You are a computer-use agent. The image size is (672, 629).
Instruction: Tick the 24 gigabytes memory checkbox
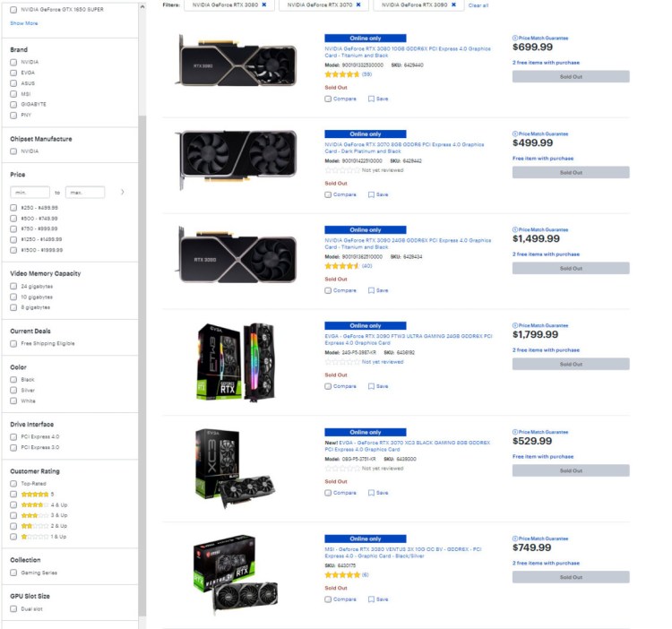[13, 286]
